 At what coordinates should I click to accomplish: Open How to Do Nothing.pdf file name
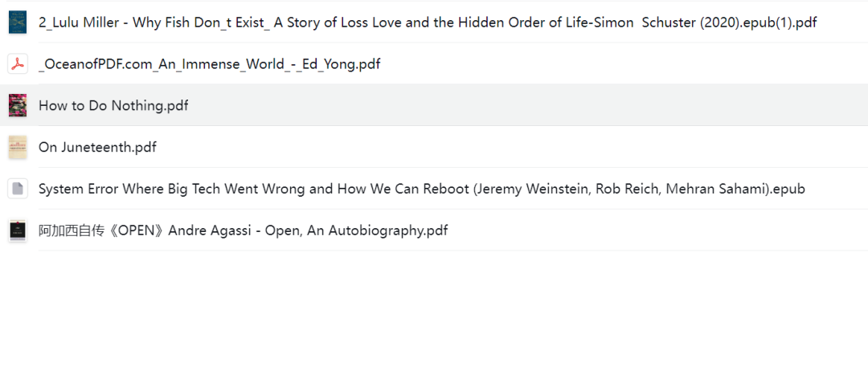pyautogui.click(x=113, y=106)
